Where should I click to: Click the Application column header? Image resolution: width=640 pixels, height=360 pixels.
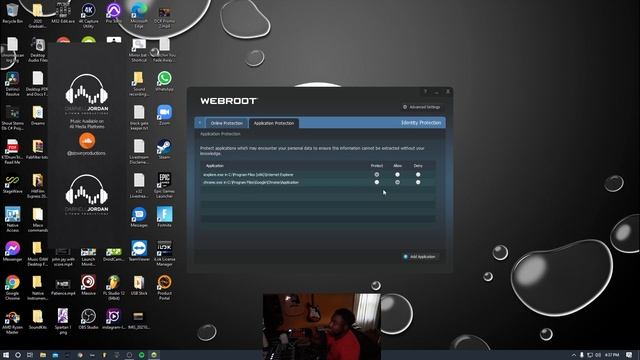click(215, 166)
